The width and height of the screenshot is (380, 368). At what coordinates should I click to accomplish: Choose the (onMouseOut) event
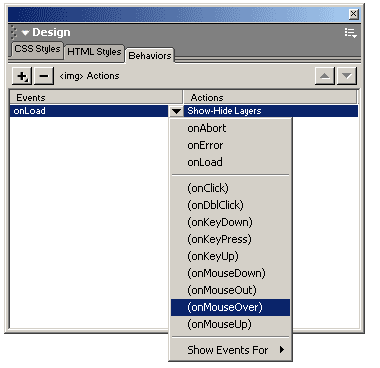pos(231,290)
